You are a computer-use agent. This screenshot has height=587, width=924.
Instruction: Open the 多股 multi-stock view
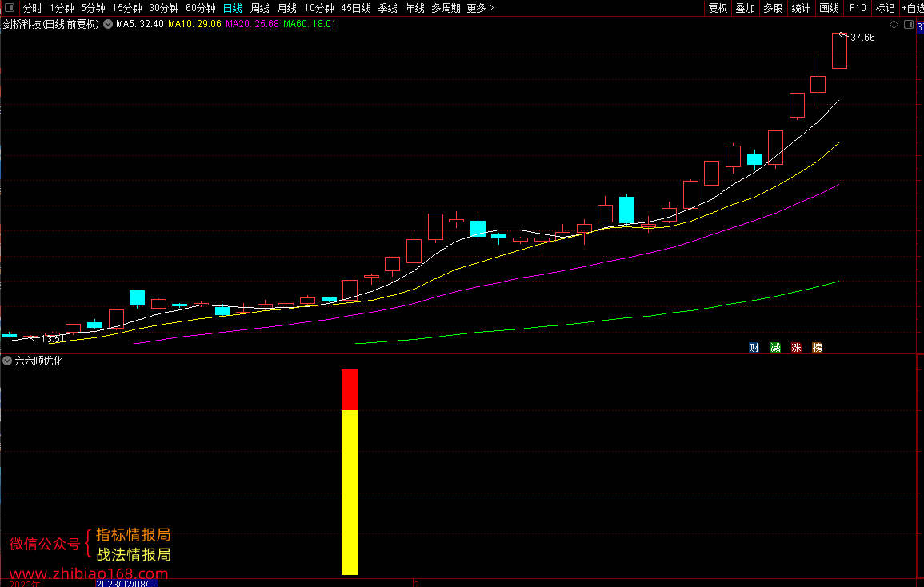tap(773, 8)
